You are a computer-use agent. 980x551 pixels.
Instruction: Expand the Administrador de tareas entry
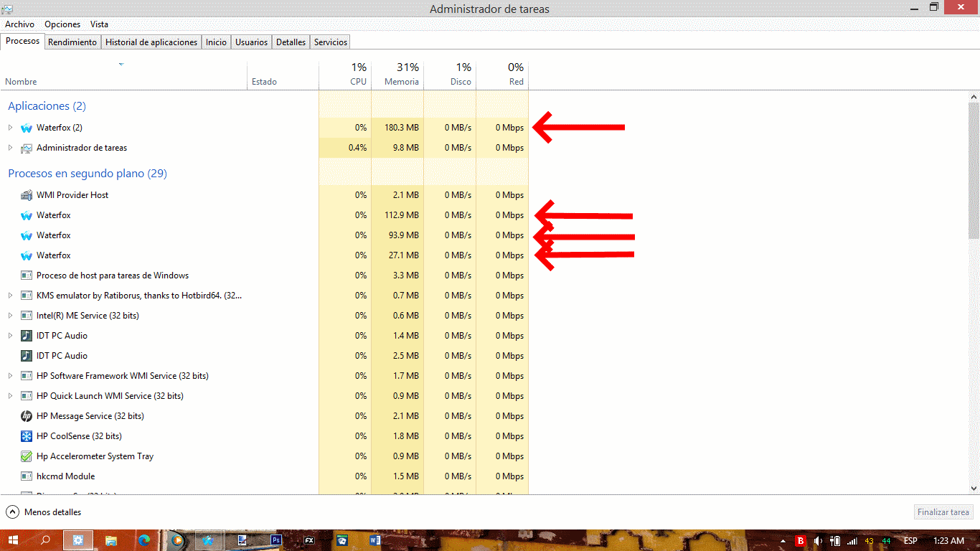pyautogui.click(x=10, y=148)
